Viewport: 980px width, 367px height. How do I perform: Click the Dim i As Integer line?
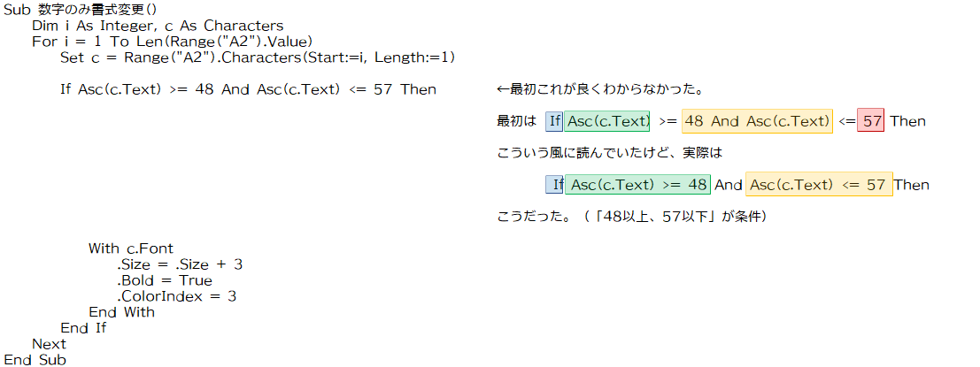click(x=158, y=26)
